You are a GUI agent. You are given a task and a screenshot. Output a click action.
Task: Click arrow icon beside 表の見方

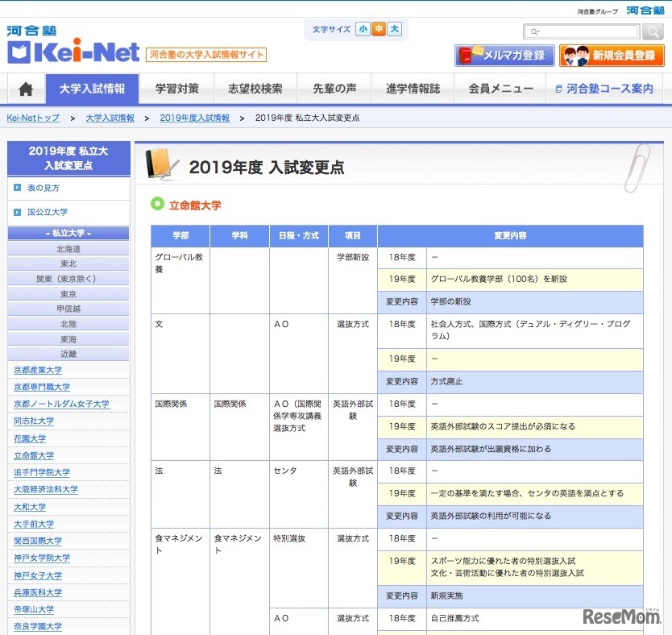tap(17, 188)
